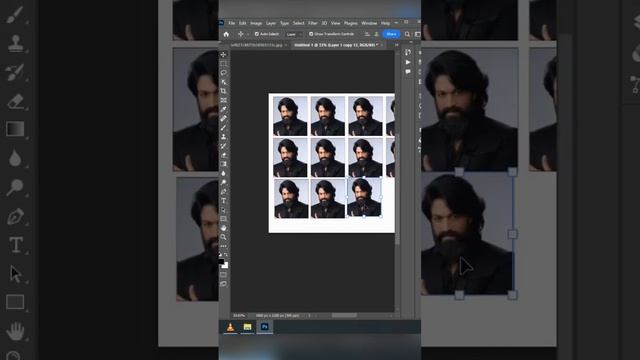This screenshot has height=360, width=640.
Task: Open the Edit Toolbar three-dots button
Action: tap(223, 246)
